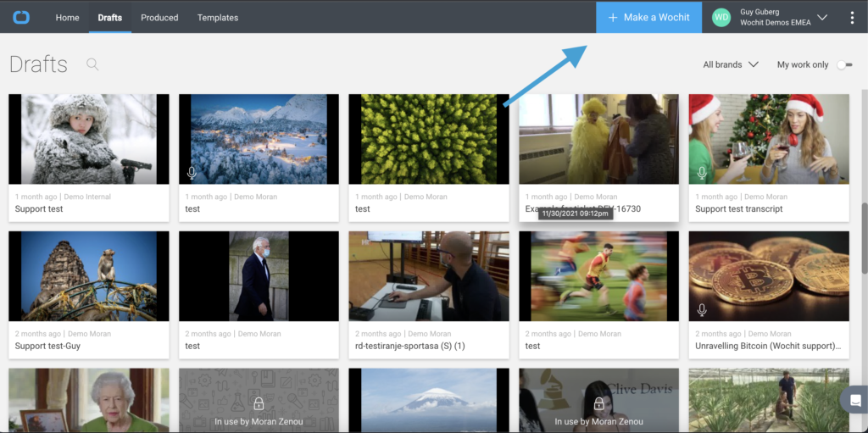The image size is (868, 433).
Task: Expand the All brands dropdown
Action: point(730,64)
